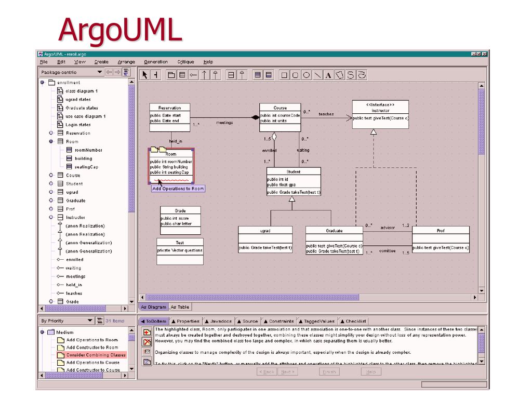Select the circle drawing tool

(306, 75)
